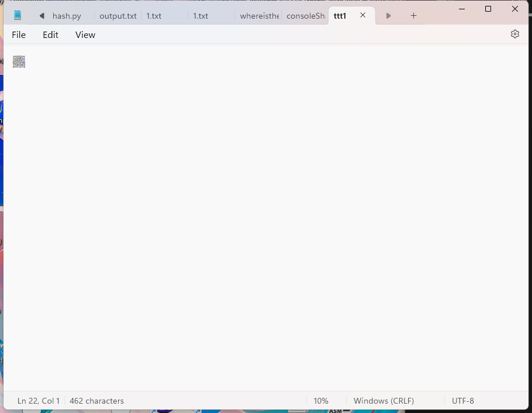
Task: Open the UTF-8 encoding selector
Action: (x=462, y=401)
